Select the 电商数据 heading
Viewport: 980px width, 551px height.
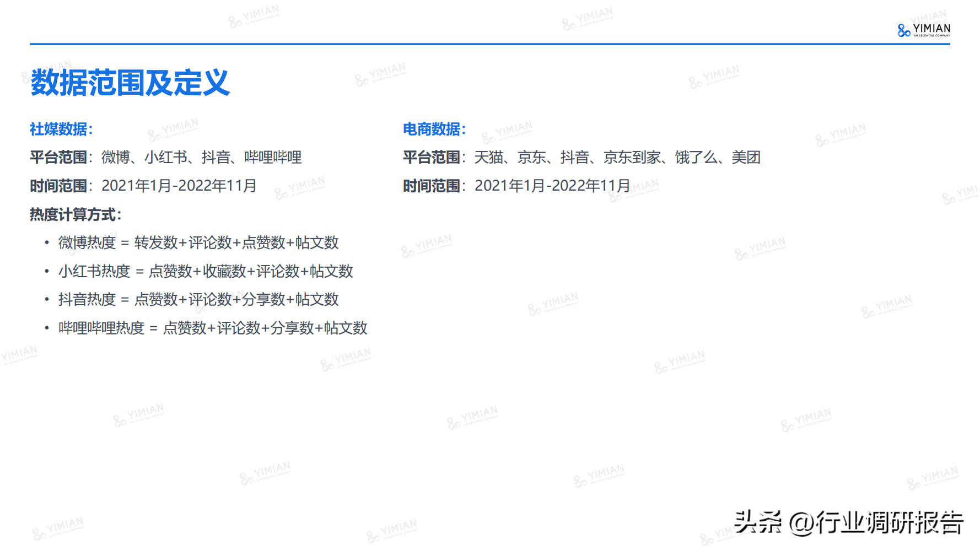click(x=434, y=129)
